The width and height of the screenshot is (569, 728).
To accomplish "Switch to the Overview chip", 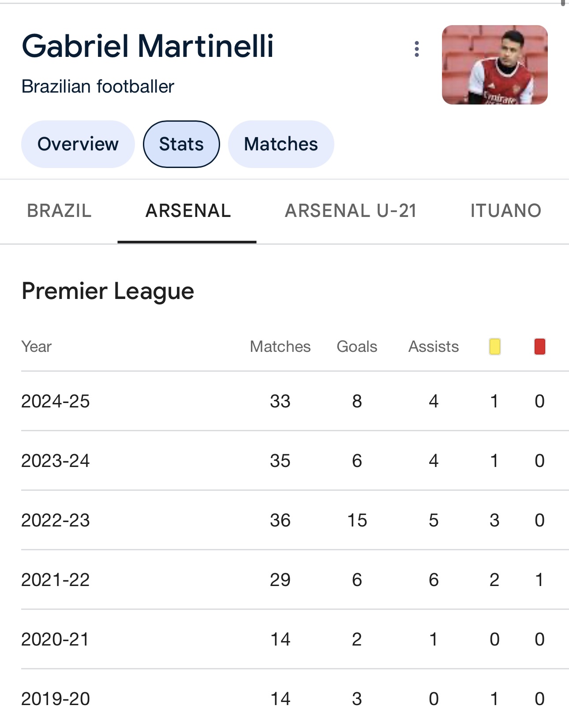I will pyautogui.click(x=78, y=144).
